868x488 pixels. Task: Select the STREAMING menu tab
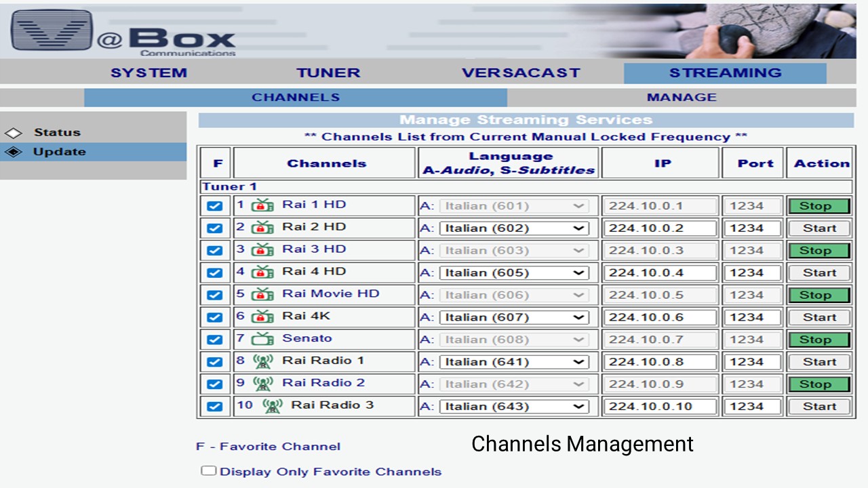pyautogui.click(x=725, y=73)
